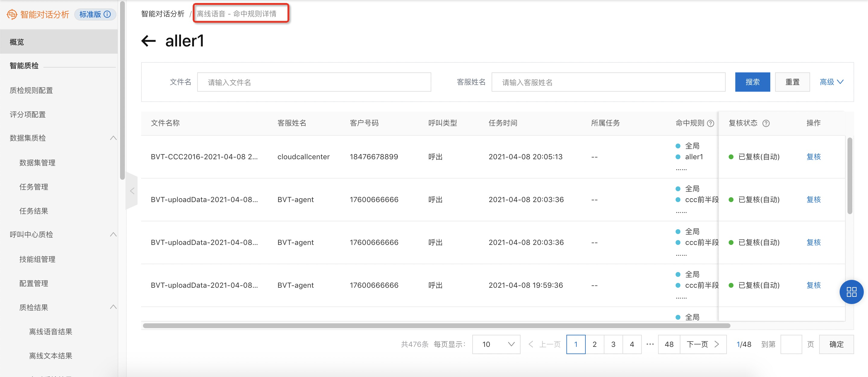Click the table horizontal scrollbar
The height and width of the screenshot is (377, 868).
[x=436, y=325]
